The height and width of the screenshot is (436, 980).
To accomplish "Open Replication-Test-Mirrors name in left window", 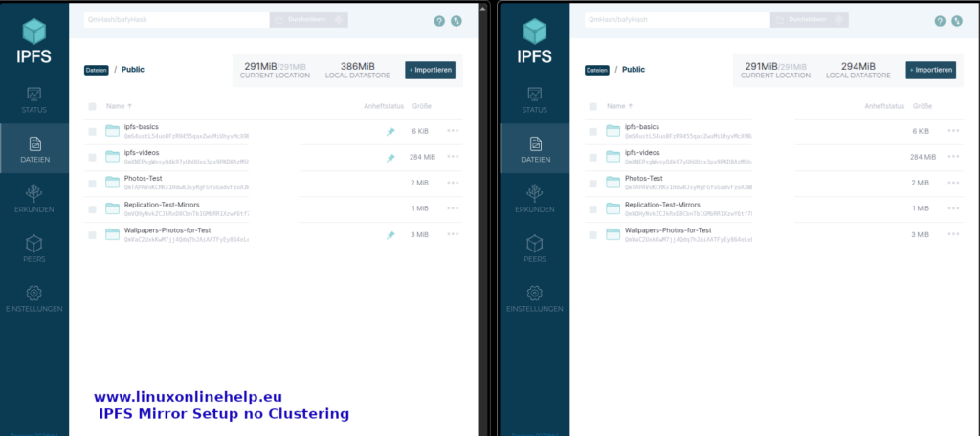I will [x=162, y=205].
